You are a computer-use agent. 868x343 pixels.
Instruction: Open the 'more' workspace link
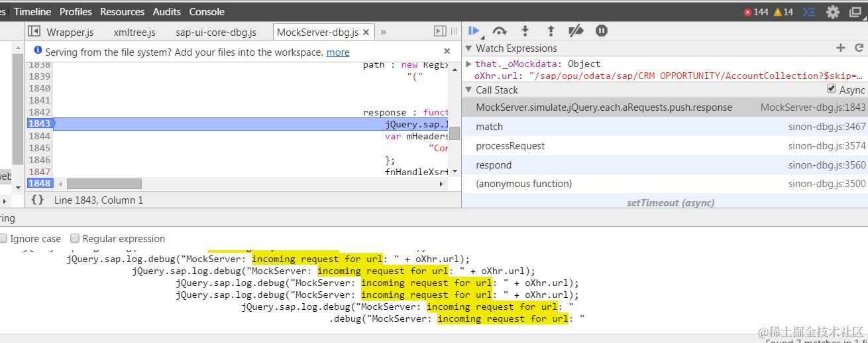tap(338, 52)
